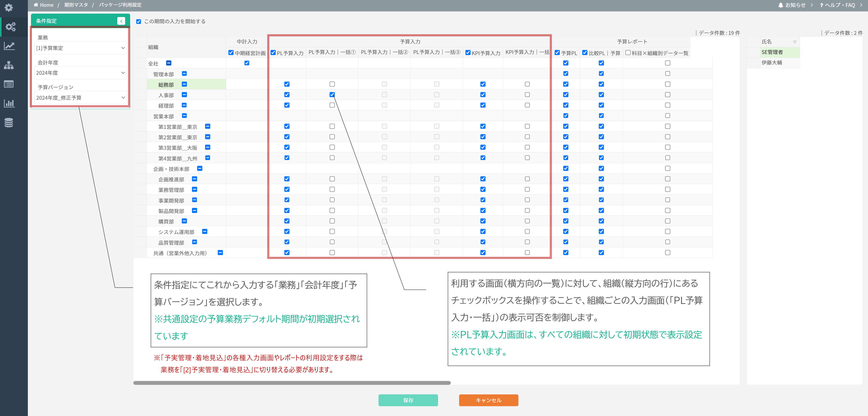Viewport: 868px width, 416px height.
Task: Click the single gear icon at top
Action: pos(9,7)
